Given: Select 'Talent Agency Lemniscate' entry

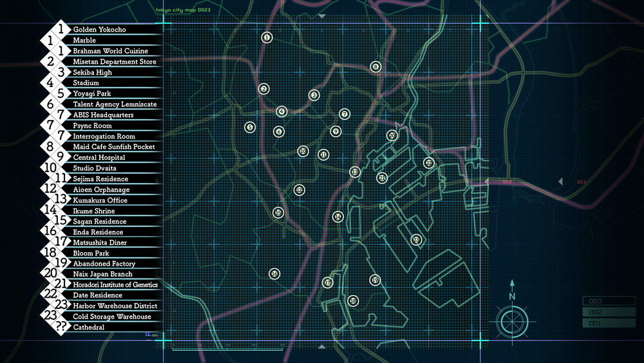Looking at the screenshot, I should point(115,104).
